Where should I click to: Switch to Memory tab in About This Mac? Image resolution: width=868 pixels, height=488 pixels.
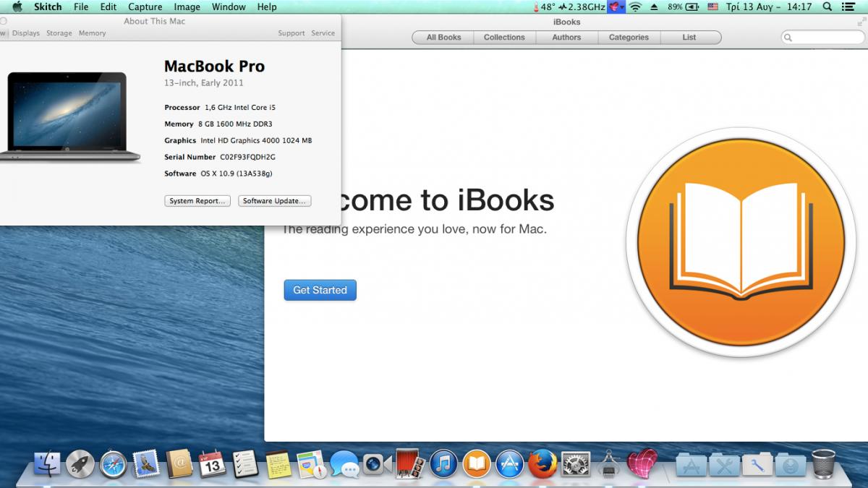93,33
